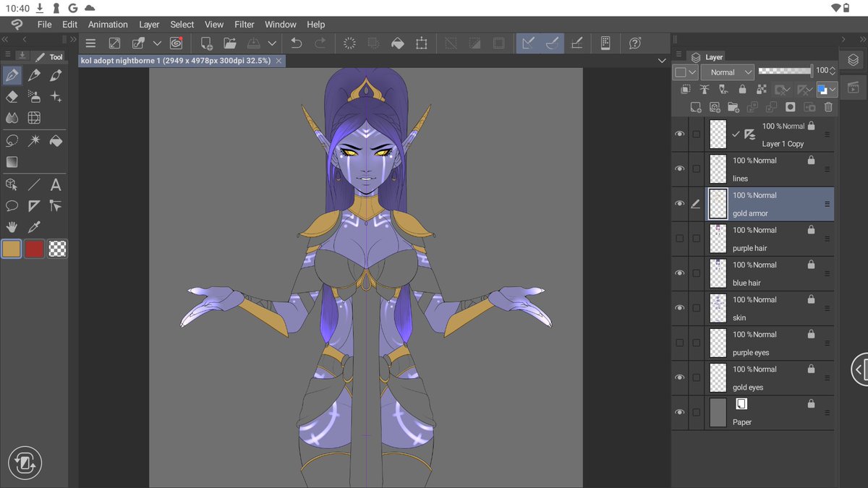Image resolution: width=868 pixels, height=488 pixels.
Task: Open the Normal blend mode dropdown
Action: [727, 72]
